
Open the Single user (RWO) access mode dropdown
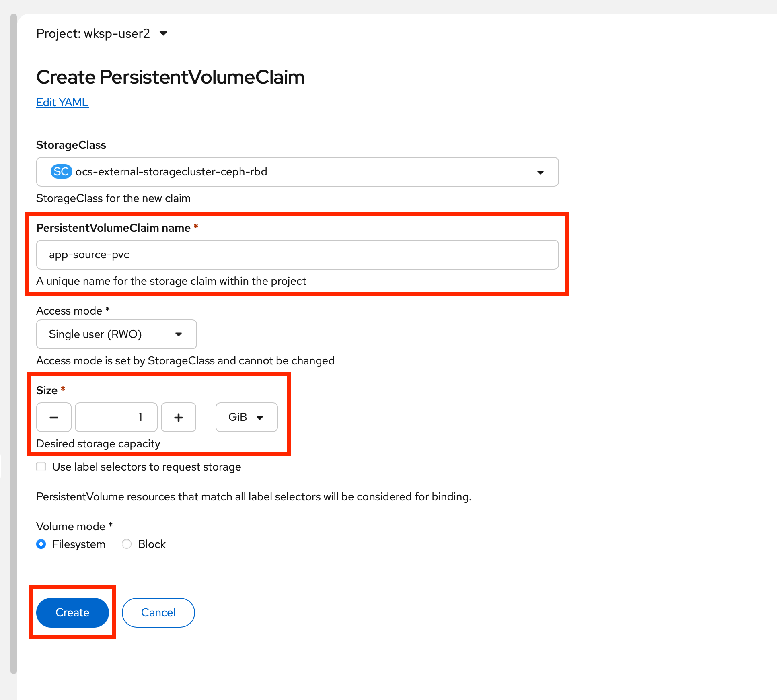pos(116,334)
